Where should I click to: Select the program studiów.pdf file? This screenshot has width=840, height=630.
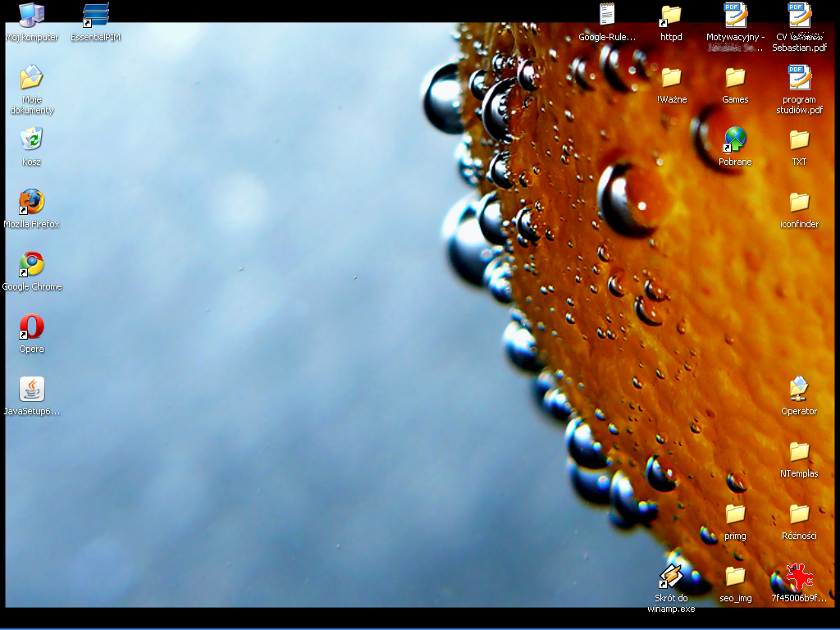799,79
